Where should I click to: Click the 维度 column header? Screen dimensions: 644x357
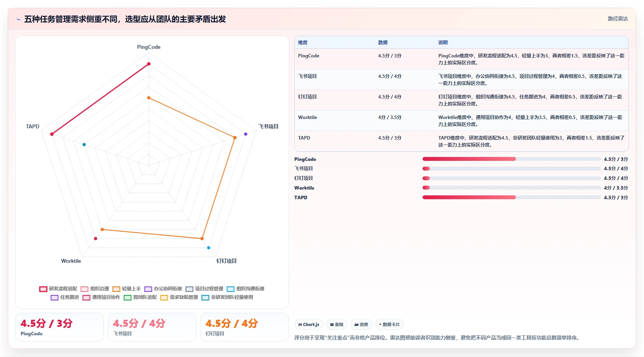[x=303, y=43]
